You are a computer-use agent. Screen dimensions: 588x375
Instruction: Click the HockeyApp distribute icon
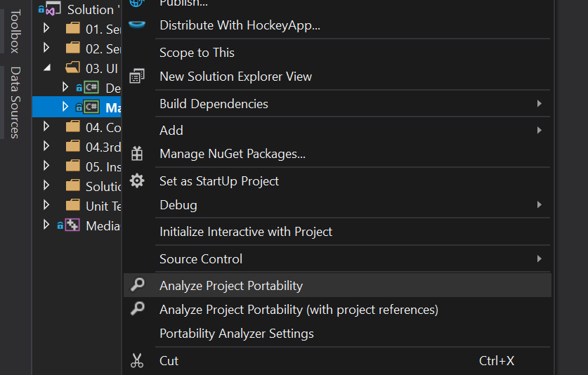point(137,25)
